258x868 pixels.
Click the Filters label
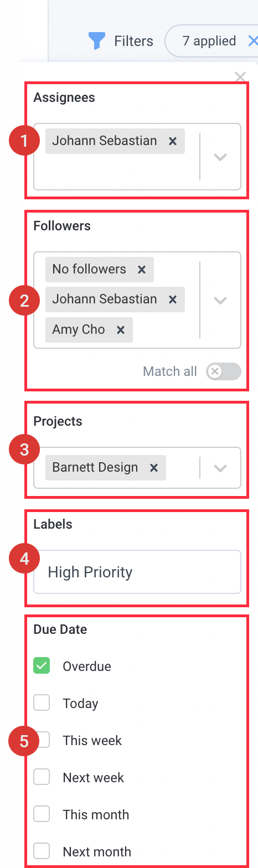pyautogui.click(x=133, y=41)
